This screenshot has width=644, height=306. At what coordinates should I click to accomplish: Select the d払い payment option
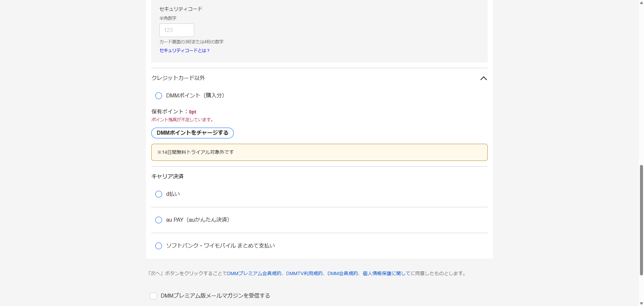[159, 194]
